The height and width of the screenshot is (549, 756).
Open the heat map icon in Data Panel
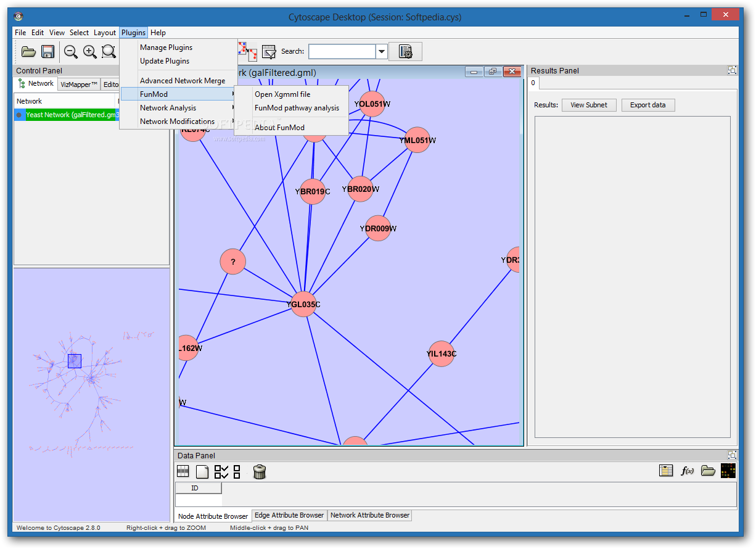click(728, 471)
